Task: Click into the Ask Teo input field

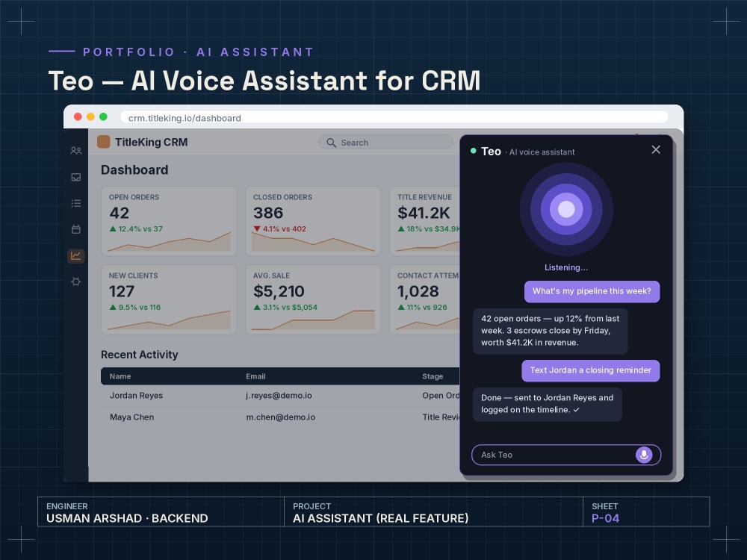Action: (x=566, y=455)
